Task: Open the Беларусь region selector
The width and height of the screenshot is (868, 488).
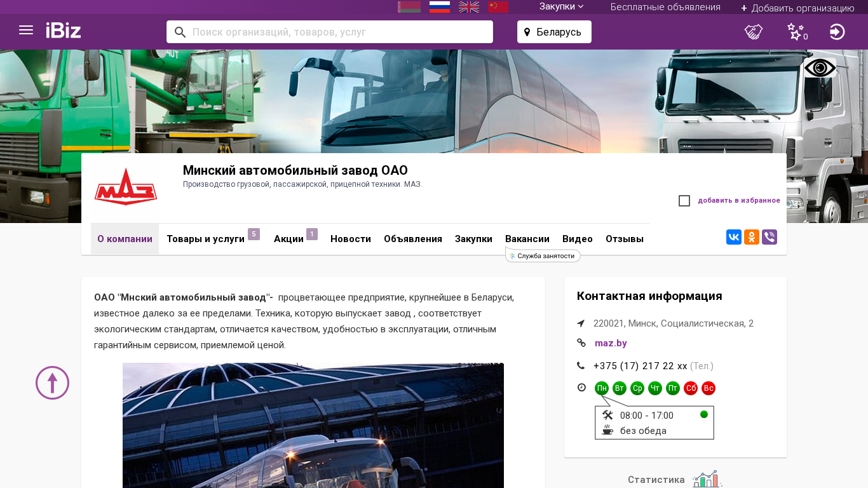Action: 554,32
